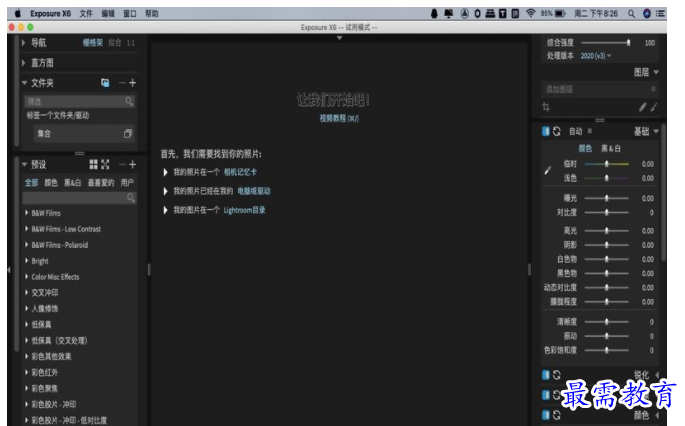Open the 文件 menu
Screen dimensions: 685x426
coord(86,14)
